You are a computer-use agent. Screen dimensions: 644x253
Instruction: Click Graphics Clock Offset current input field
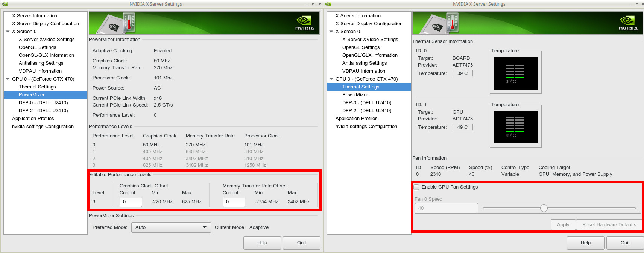click(x=131, y=202)
